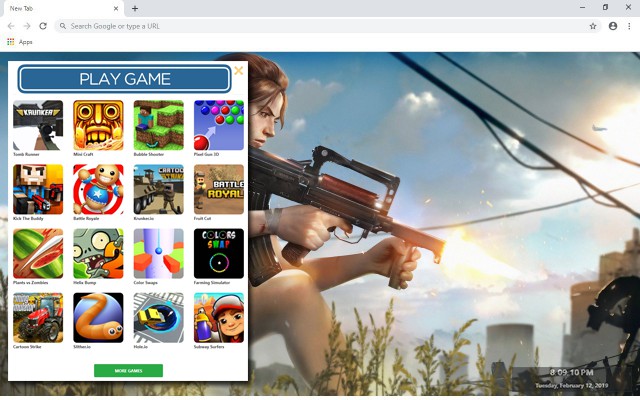Open the Chrome three-dot menu
The height and width of the screenshot is (400, 640).
click(x=629, y=26)
